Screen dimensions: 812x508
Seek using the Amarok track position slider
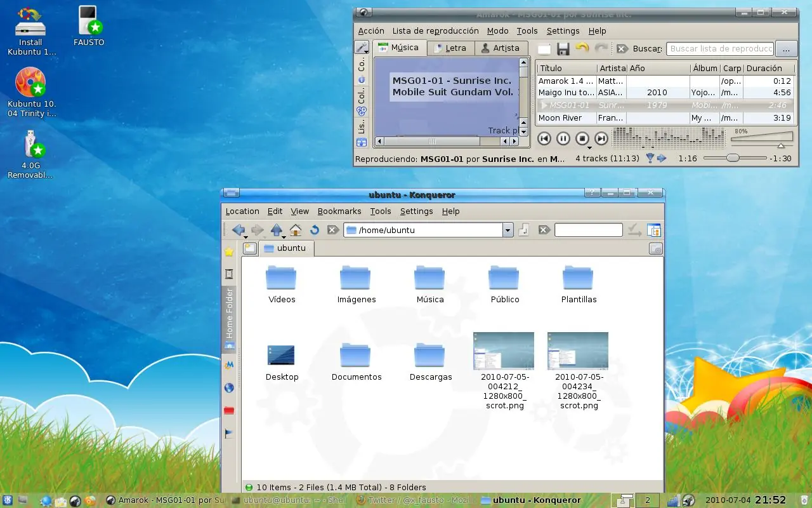click(734, 158)
